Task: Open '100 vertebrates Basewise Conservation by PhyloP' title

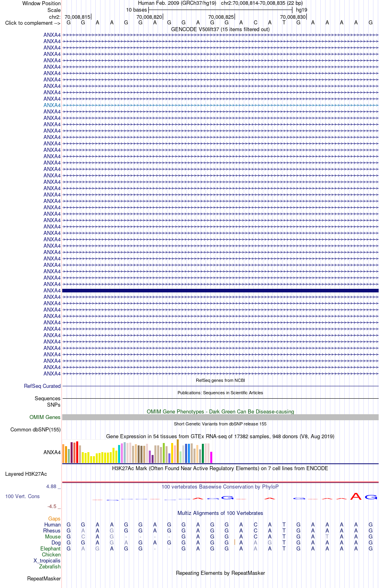Action: click(x=220, y=487)
